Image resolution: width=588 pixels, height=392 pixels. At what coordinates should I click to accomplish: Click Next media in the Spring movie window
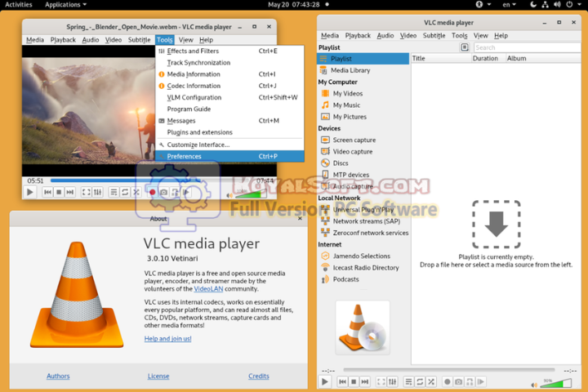pos(69,193)
